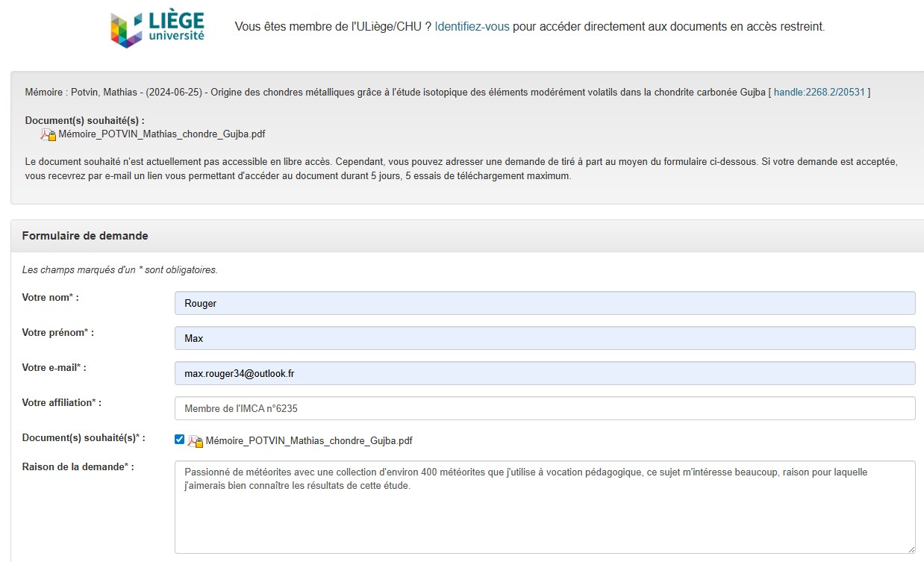The image size is (924, 562).
Task: Click the locked PDF icon in the grey info box
Action: coord(48,135)
